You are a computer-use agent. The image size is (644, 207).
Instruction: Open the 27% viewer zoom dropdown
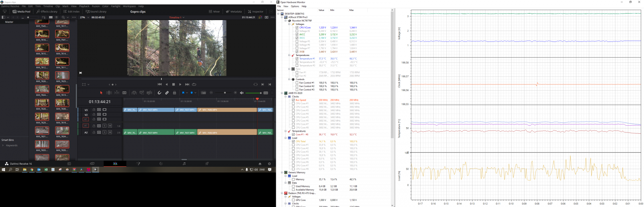84,17
